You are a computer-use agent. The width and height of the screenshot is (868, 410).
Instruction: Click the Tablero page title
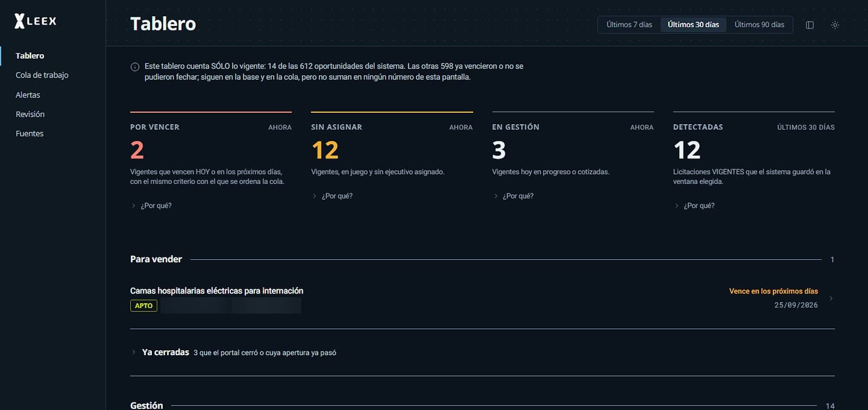163,24
